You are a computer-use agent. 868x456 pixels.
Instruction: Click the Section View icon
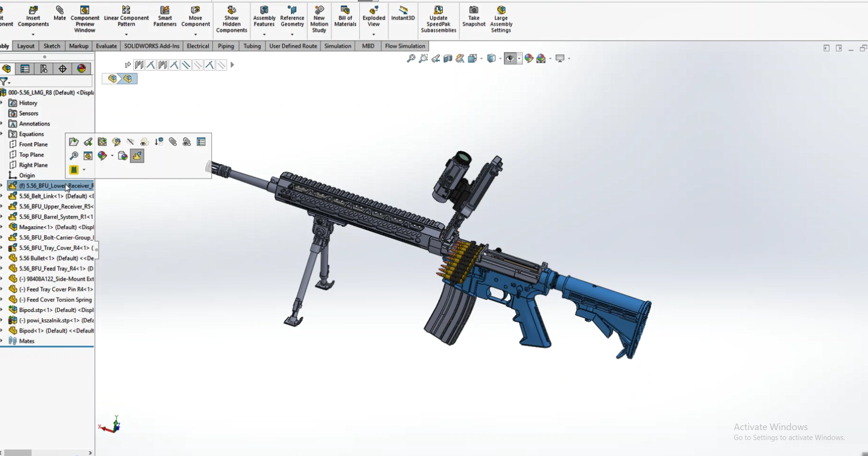pos(448,58)
